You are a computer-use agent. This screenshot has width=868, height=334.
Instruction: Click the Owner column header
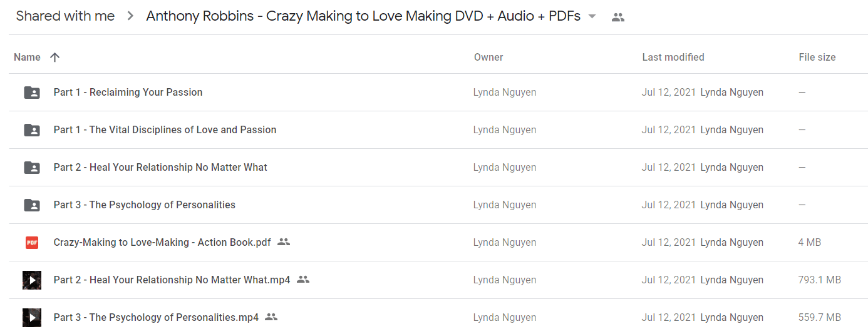(x=488, y=57)
